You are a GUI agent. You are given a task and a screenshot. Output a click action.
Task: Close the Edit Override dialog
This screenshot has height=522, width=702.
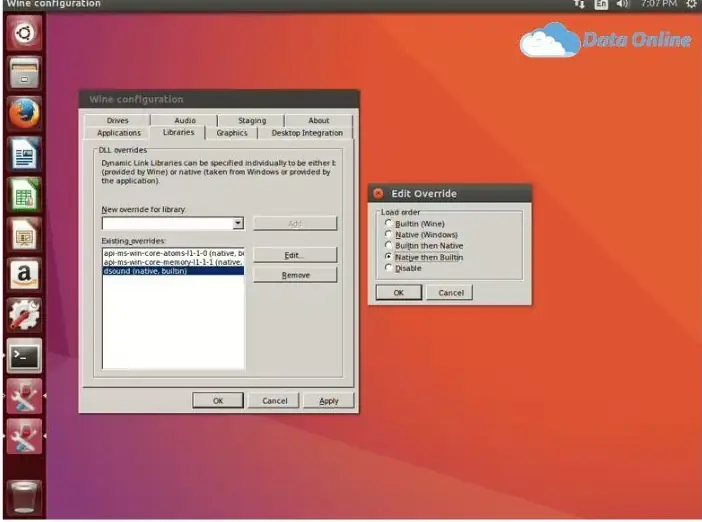click(378, 193)
